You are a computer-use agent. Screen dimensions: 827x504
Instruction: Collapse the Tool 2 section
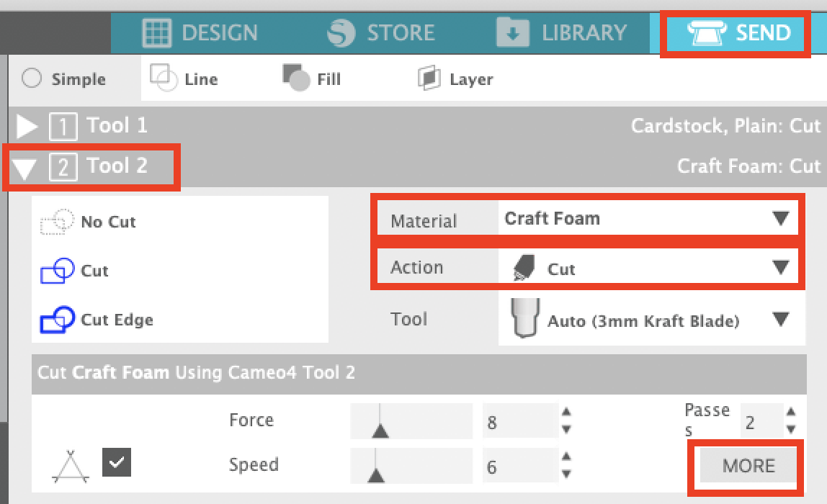27,166
